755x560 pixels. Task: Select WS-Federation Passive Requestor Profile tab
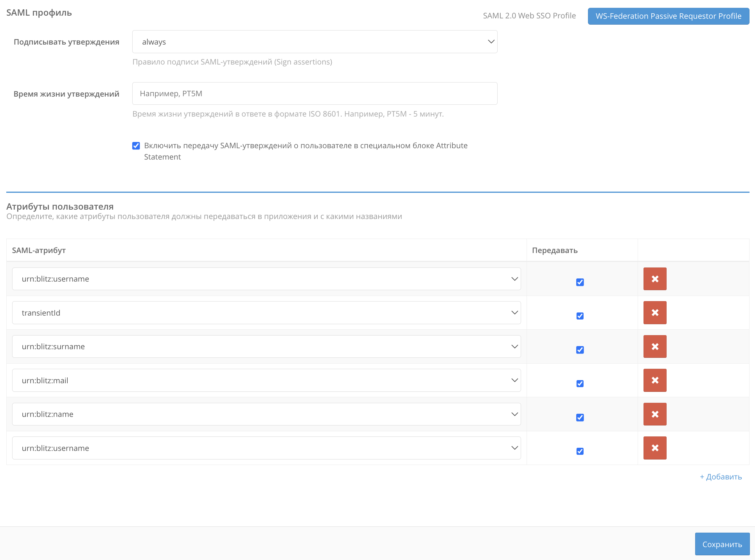(668, 16)
